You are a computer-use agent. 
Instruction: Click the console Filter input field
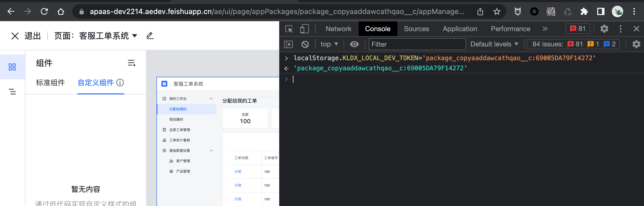(417, 44)
